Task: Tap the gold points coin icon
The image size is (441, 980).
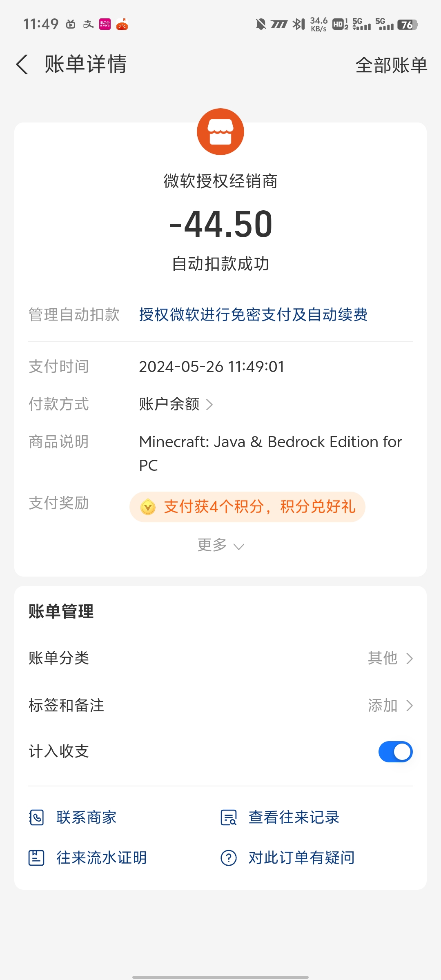Action: pos(148,507)
